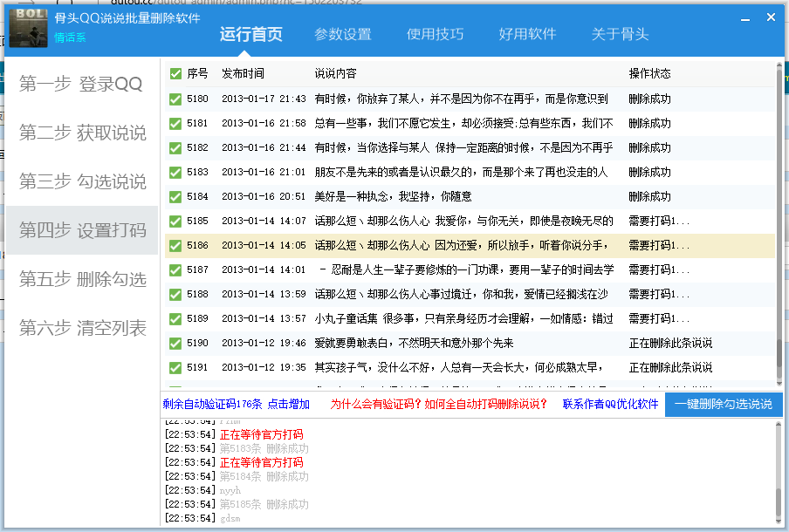
Task: Click the remaining captcha count 剩余自动验证码176条
Action: [x=212, y=405]
